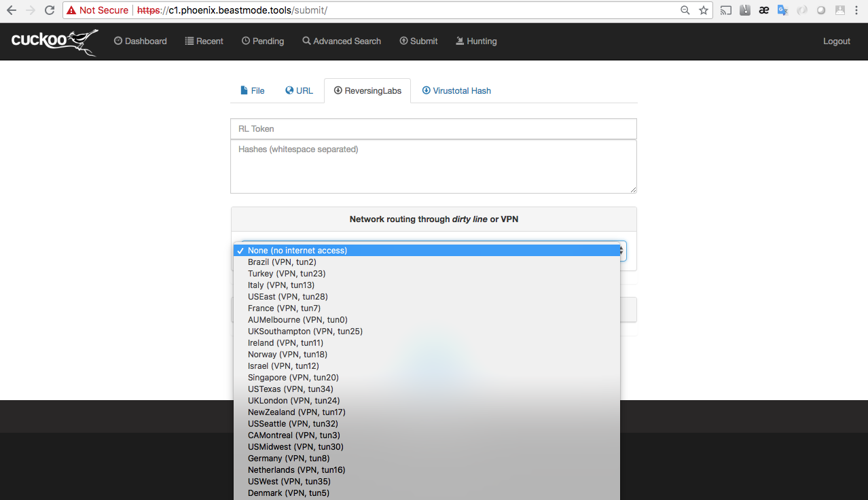
Task: Click the network routing select arrows
Action: 621,251
